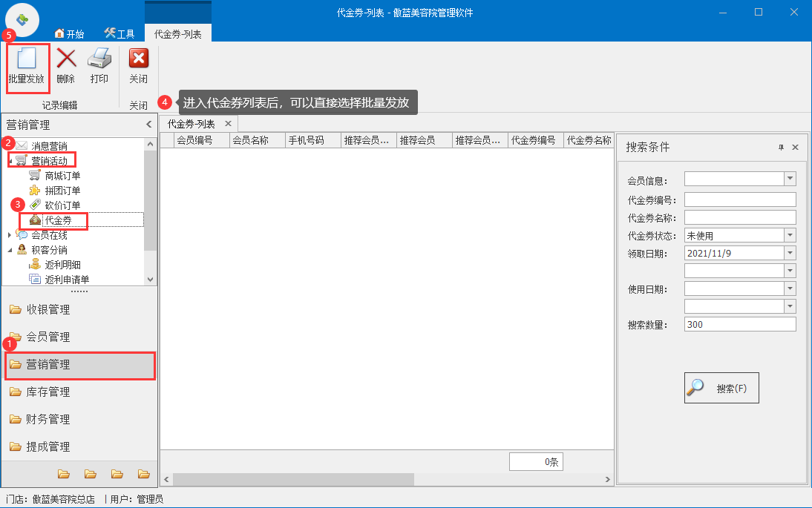812x508 pixels.
Task: Sort by 代金券编号 column header
Action: coord(535,140)
